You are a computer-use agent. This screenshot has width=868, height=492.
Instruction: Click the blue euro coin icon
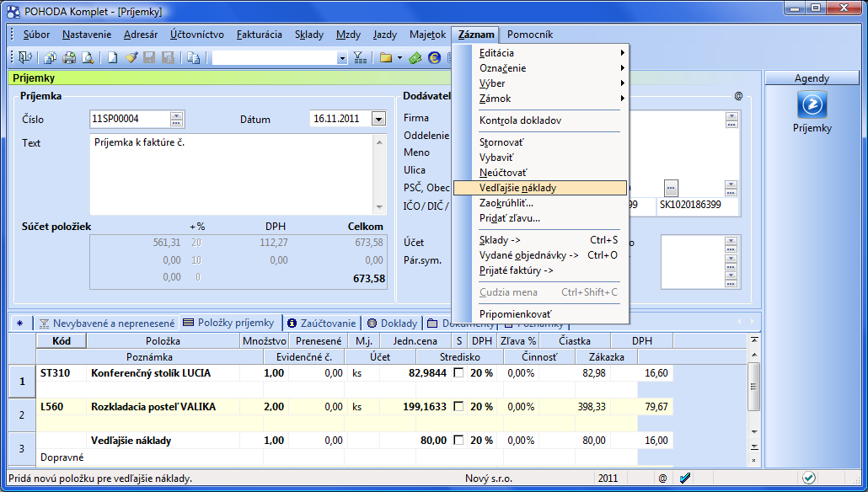(x=435, y=57)
